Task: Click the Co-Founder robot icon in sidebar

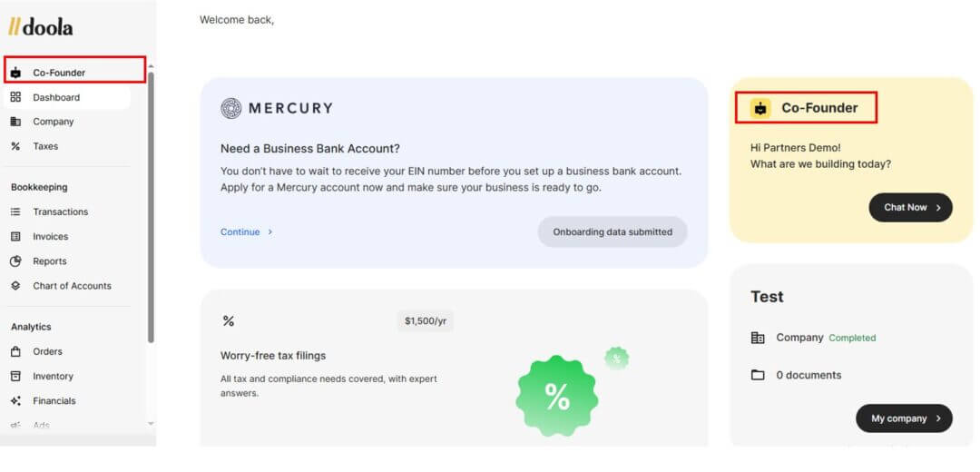Action: point(15,73)
